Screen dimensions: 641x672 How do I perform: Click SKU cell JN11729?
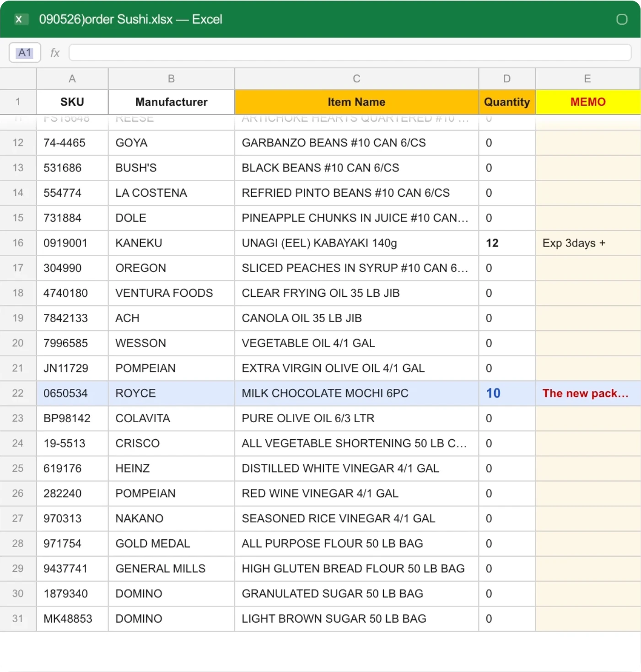click(x=72, y=368)
